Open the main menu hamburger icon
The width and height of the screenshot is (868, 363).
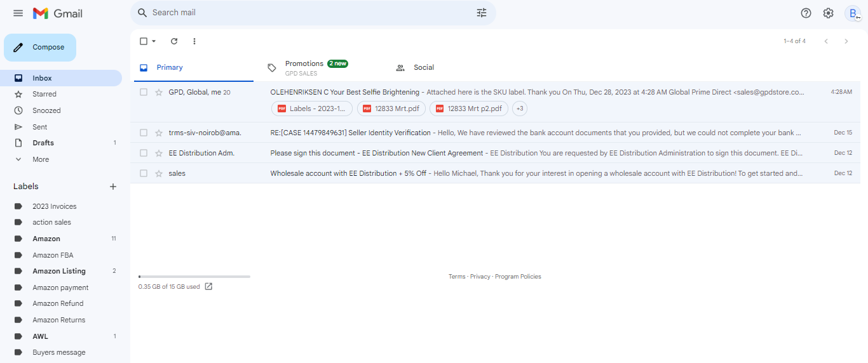18,13
